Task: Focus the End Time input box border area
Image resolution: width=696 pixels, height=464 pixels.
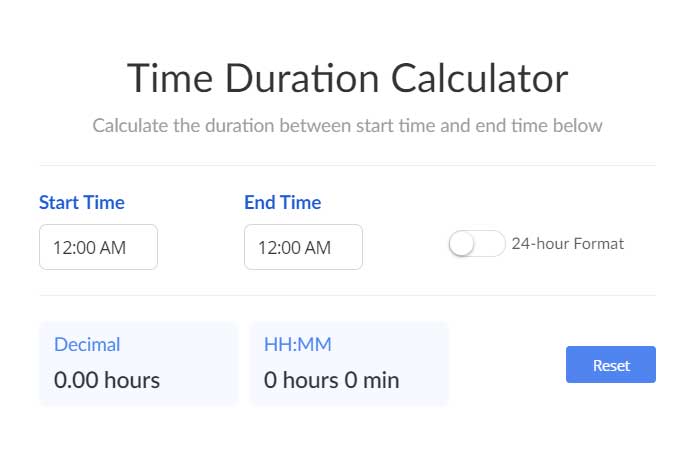Action: pyautogui.click(x=304, y=247)
